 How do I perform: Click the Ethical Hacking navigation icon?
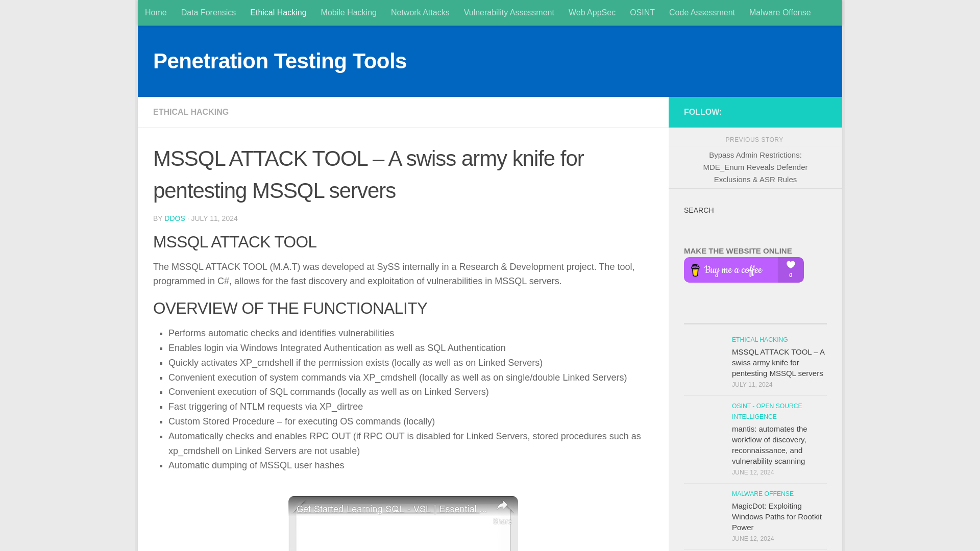(278, 12)
